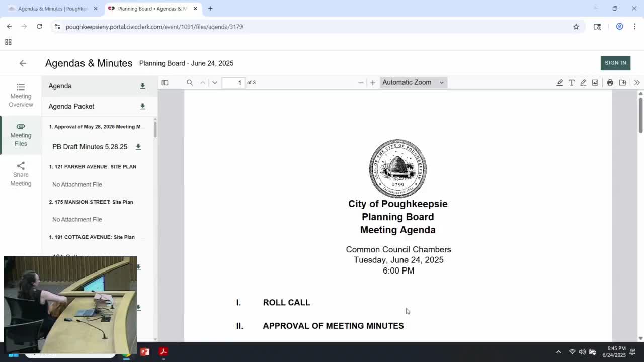Save the PDF document

click(622, 82)
